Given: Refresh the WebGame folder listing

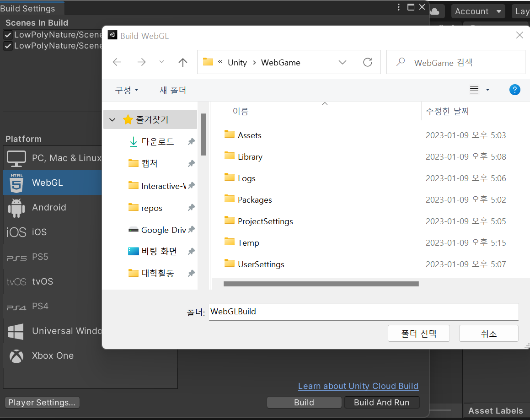Looking at the screenshot, I should pyautogui.click(x=367, y=62).
